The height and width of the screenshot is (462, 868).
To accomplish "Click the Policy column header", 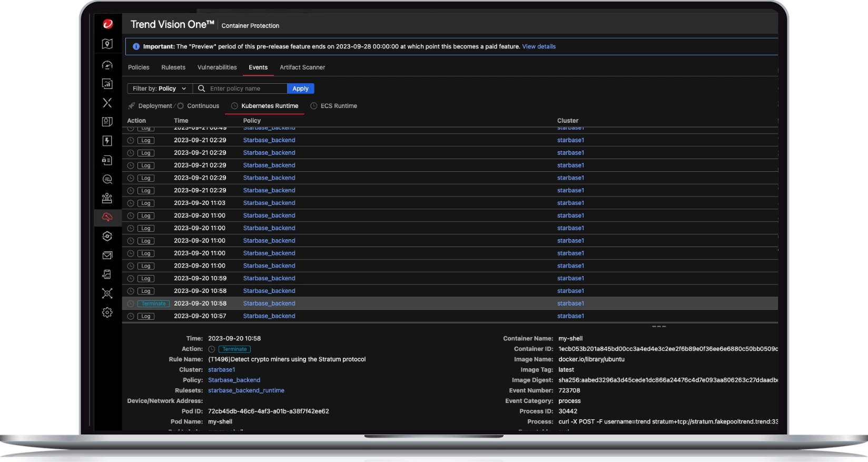I will coord(252,121).
